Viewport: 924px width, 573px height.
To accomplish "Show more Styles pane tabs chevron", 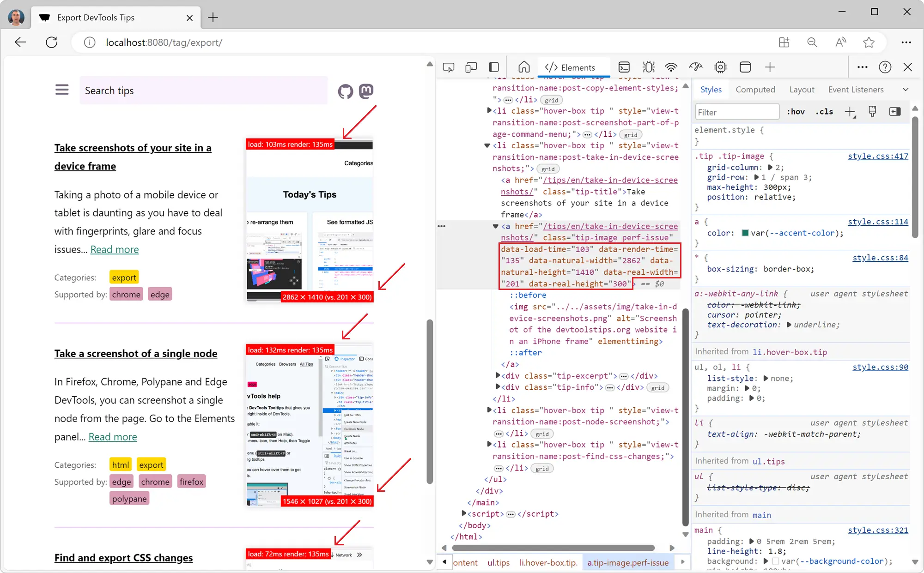I will click(x=906, y=90).
